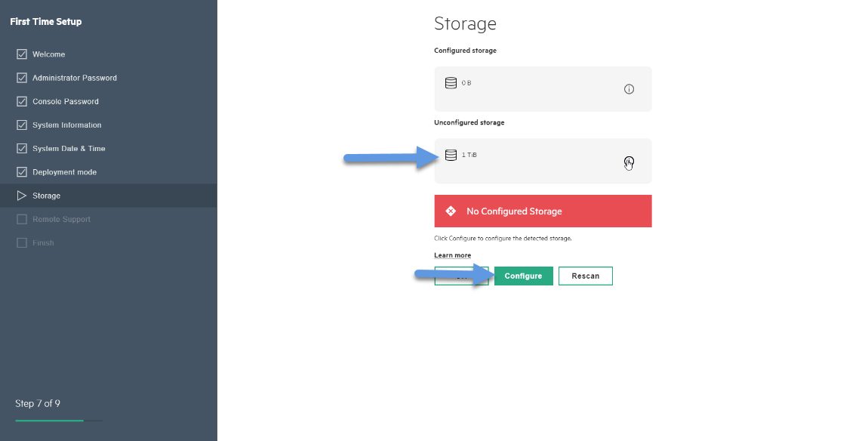The image size is (868, 441).
Task: Select the Storage step in sidebar
Action: (109, 196)
